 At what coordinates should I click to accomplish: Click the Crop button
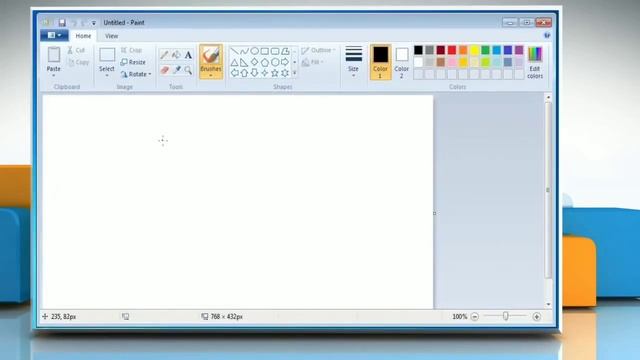tap(131, 50)
